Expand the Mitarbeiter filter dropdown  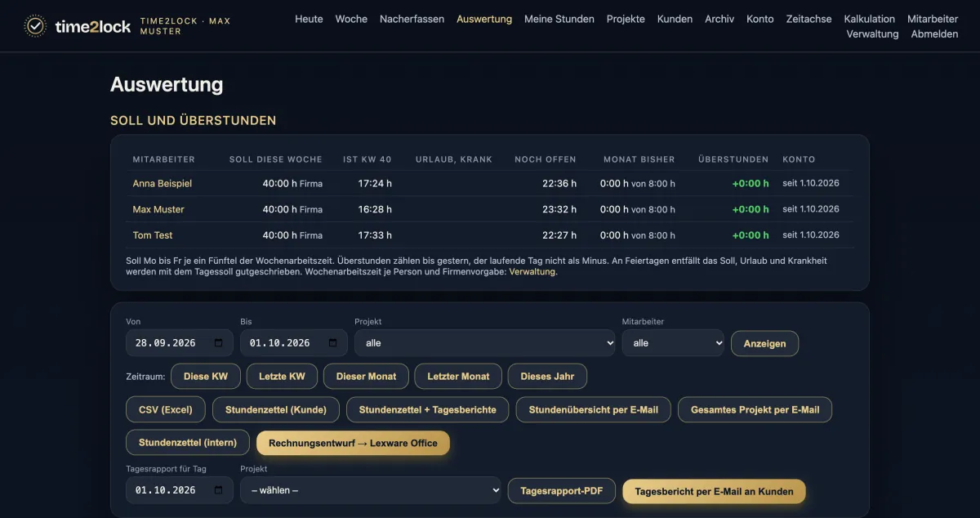coord(673,343)
